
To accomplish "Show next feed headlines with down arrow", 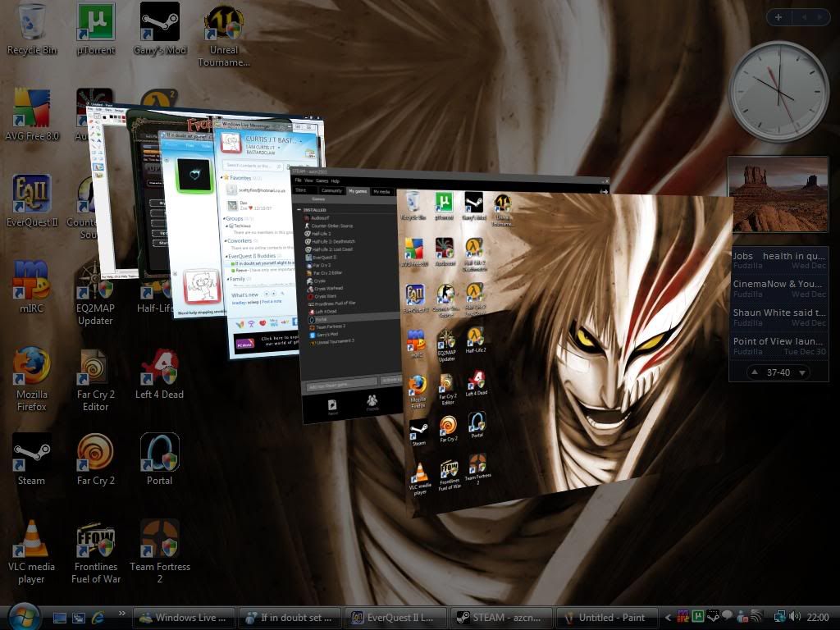I will coord(802,373).
